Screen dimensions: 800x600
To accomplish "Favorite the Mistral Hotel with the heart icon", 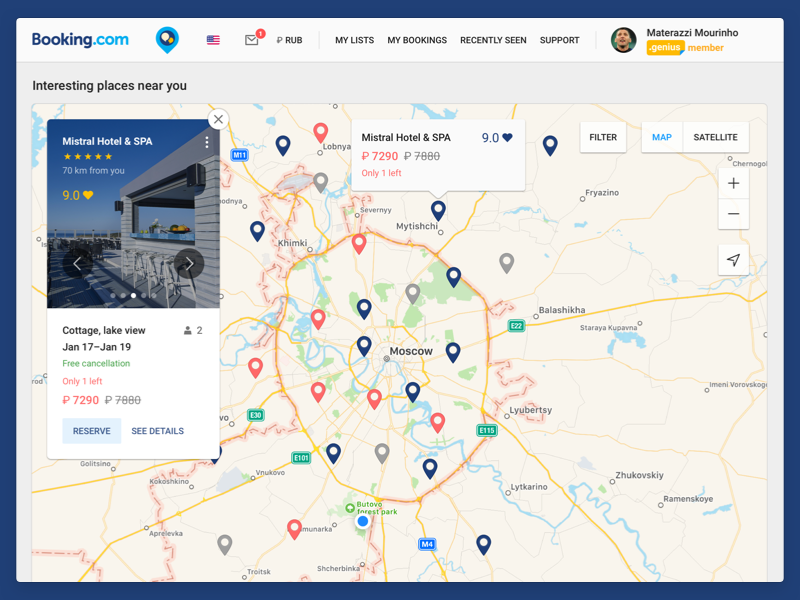I will click(507, 138).
